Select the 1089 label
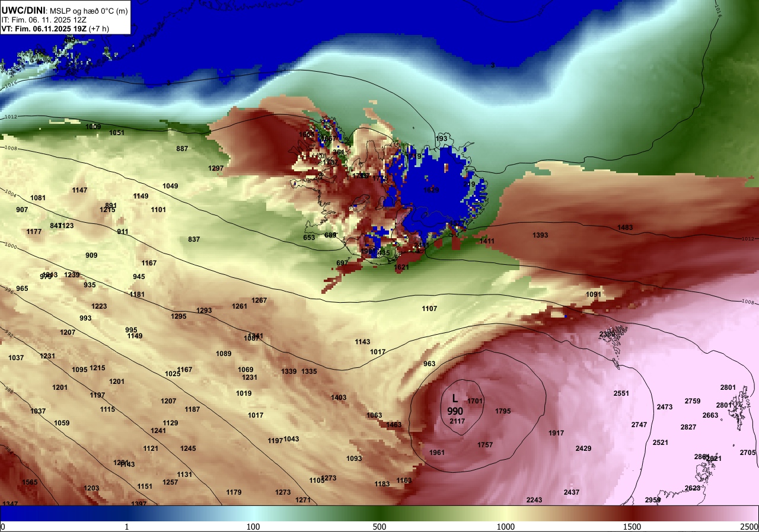Viewport: 759px width, 532px height. (x=224, y=354)
